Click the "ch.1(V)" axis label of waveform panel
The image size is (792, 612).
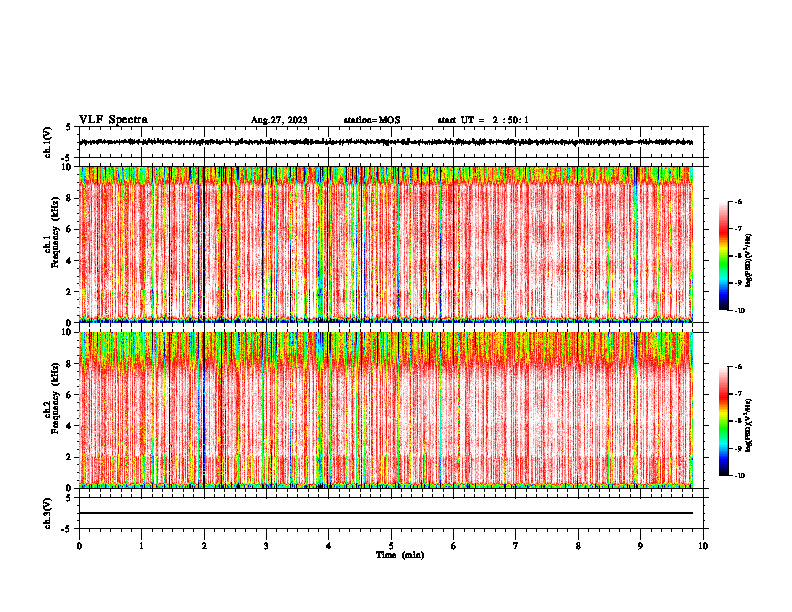48,142
